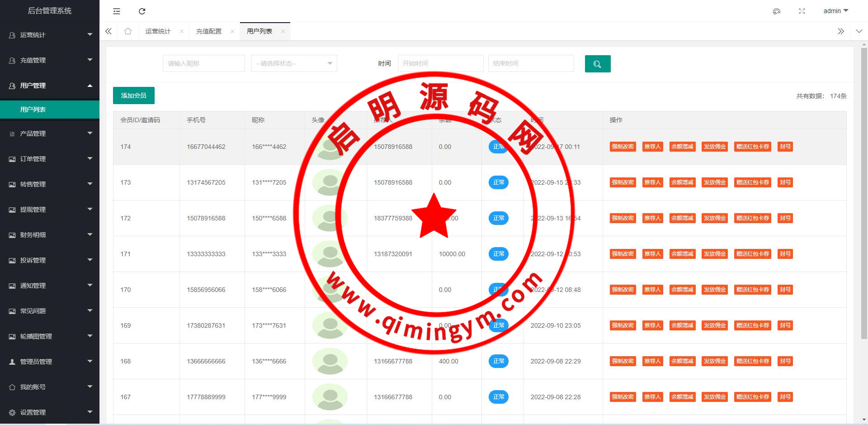Select 用户列表 in the sidebar
The width and height of the screenshot is (868, 425).
coord(33,110)
